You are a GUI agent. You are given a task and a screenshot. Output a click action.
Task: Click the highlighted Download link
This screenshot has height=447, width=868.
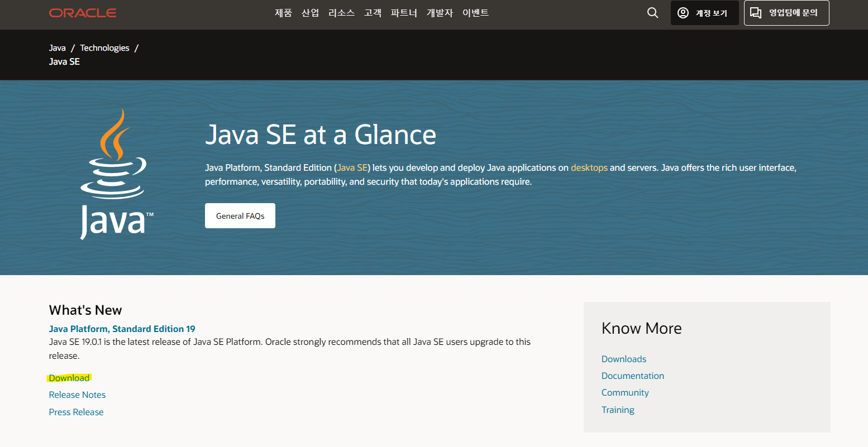(69, 378)
